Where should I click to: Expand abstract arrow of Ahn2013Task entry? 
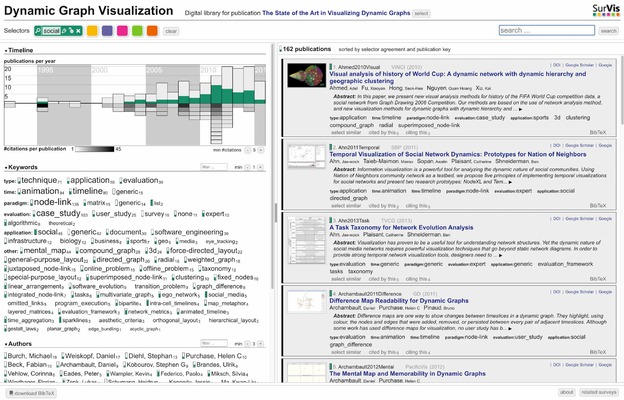coord(500,256)
